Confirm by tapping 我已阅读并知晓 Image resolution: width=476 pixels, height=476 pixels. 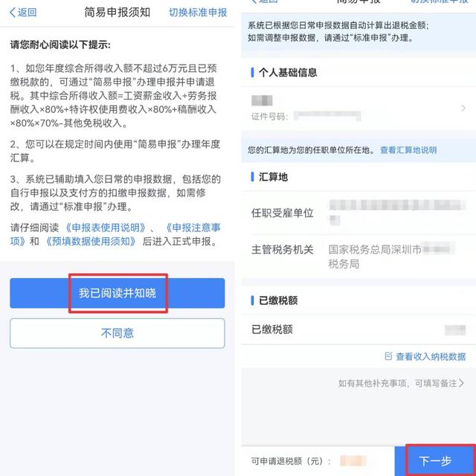click(118, 293)
